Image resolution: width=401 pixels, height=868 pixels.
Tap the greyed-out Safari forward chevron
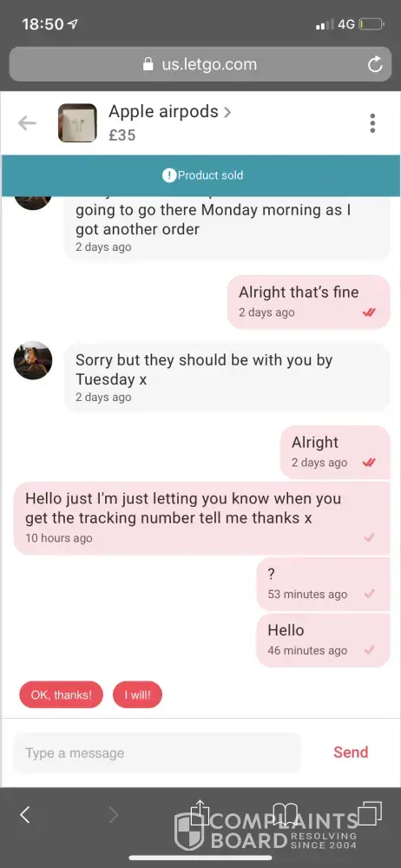[x=113, y=814]
